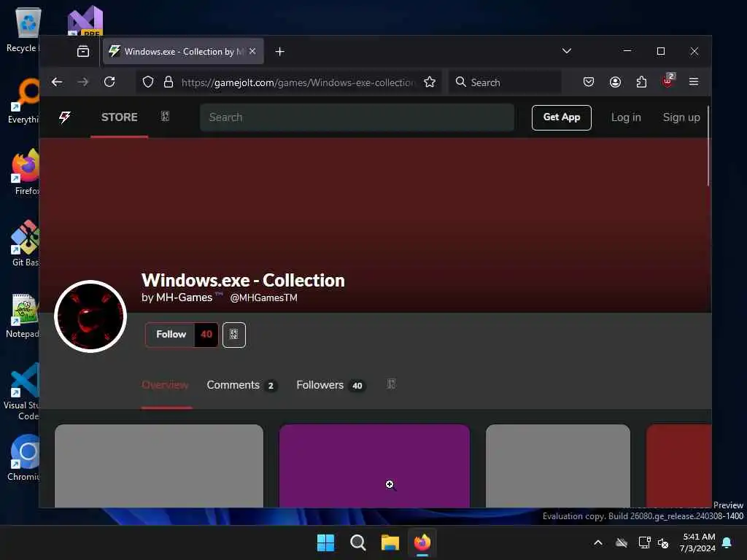The image size is (747, 560).
Task: Click the Firefox icon in the taskbar
Action: [422, 542]
